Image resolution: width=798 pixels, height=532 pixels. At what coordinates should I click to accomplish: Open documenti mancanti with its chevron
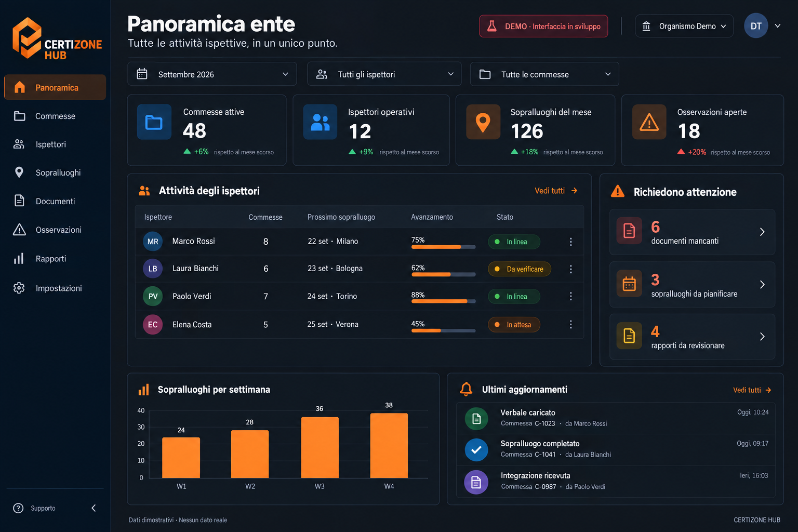click(762, 232)
